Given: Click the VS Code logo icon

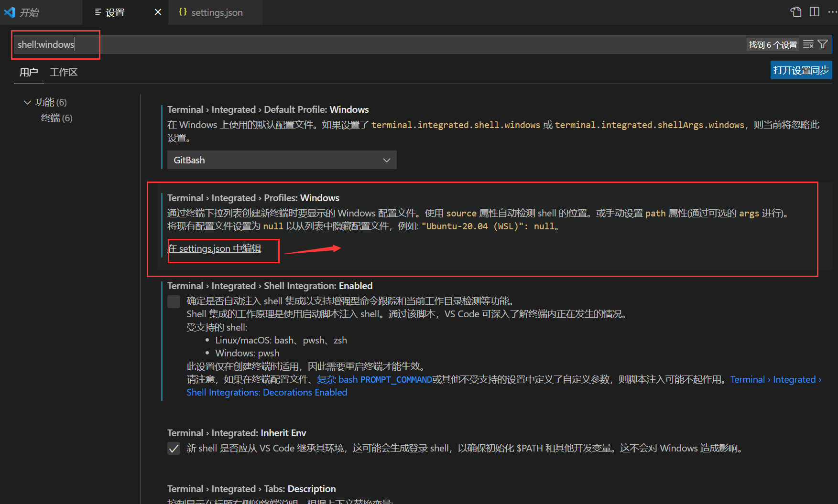Looking at the screenshot, I should click(10, 12).
